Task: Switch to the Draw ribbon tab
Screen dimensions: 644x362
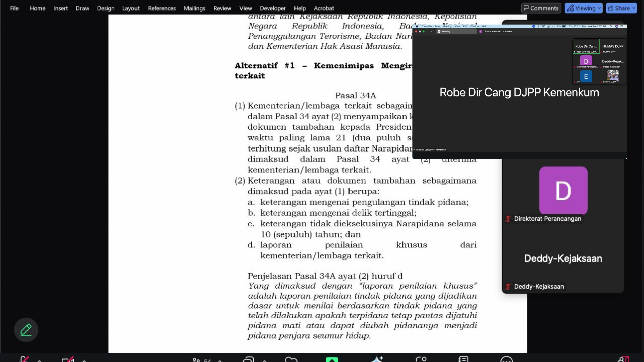Action: [82, 8]
